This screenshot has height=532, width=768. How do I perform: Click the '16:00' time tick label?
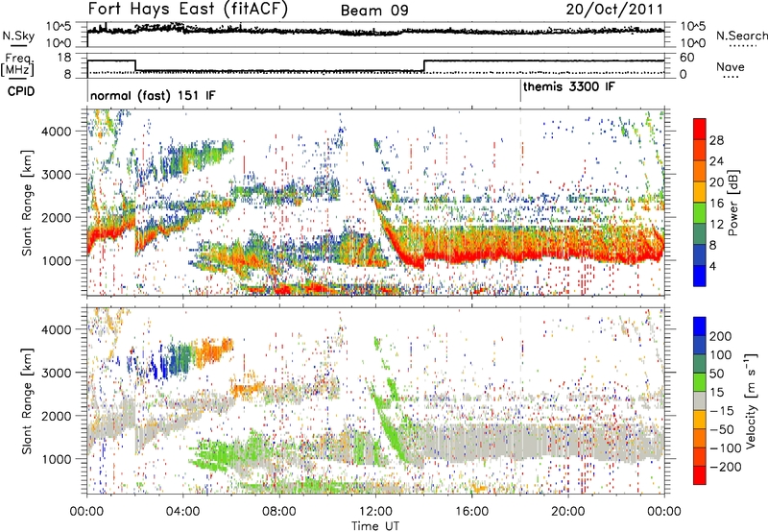coord(471,512)
